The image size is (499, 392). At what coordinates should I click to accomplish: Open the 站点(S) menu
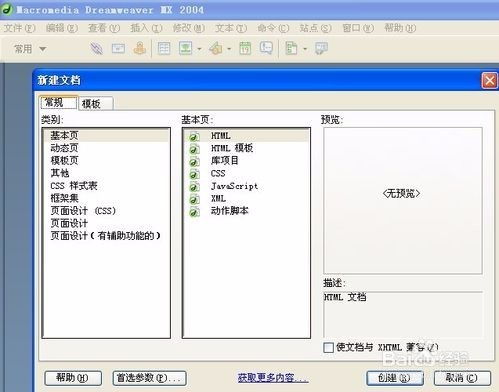click(315, 28)
